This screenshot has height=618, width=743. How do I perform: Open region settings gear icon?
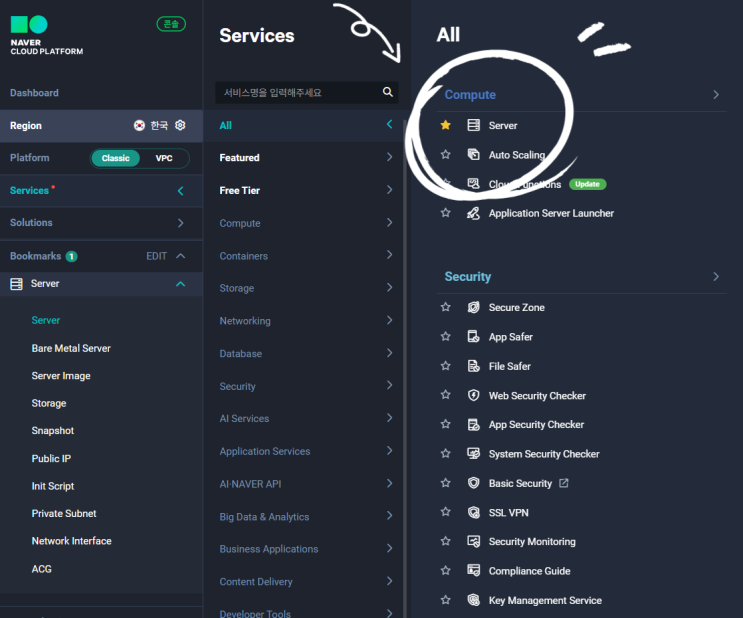pos(180,125)
